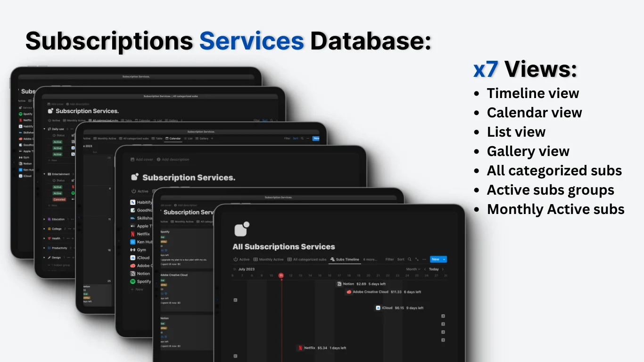Click the Habitify row in the rearmost window

coord(26,126)
